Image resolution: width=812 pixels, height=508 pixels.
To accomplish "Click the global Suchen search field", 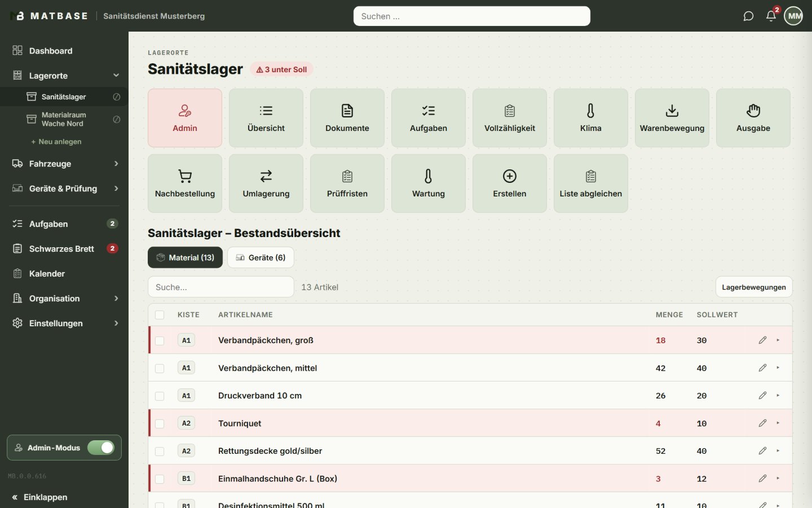I will point(472,16).
